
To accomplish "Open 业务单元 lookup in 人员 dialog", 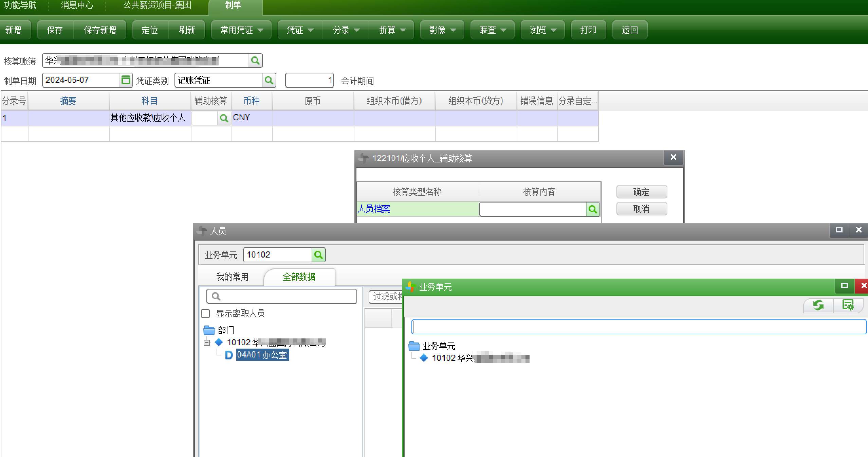I will click(x=318, y=255).
